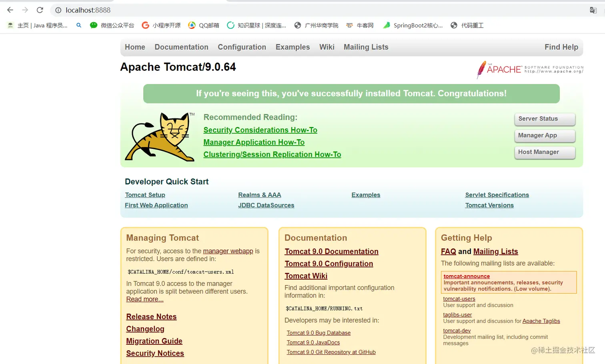605x364 pixels.
Task: Click the Tomcat cat mascot image
Action: [160, 137]
